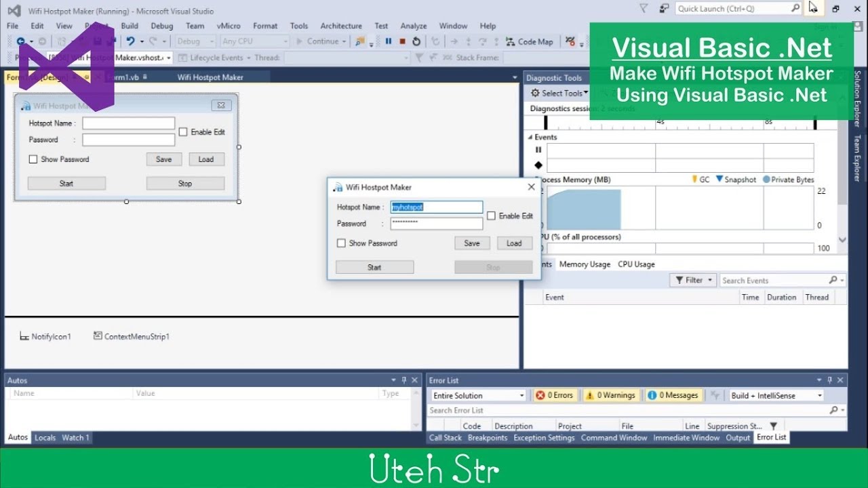The width and height of the screenshot is (868, 488).
Task: Click Start in the running Wifi Hotspot Maker
Action: coord(374,267)
